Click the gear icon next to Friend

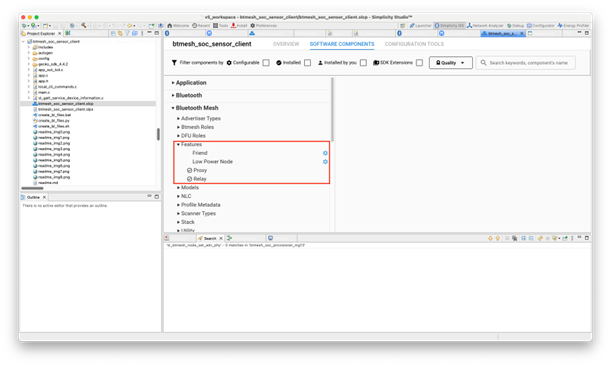coord(325,153)
